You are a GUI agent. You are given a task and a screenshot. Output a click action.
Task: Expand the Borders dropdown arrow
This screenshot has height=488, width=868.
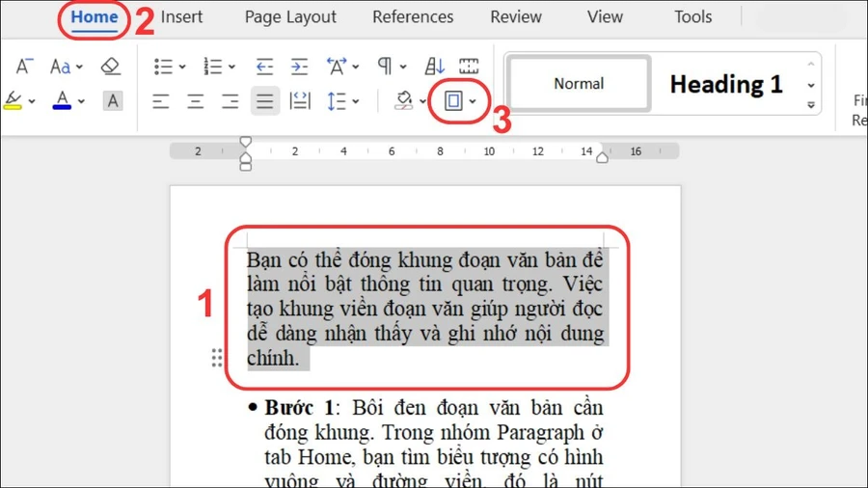(473, 101)
